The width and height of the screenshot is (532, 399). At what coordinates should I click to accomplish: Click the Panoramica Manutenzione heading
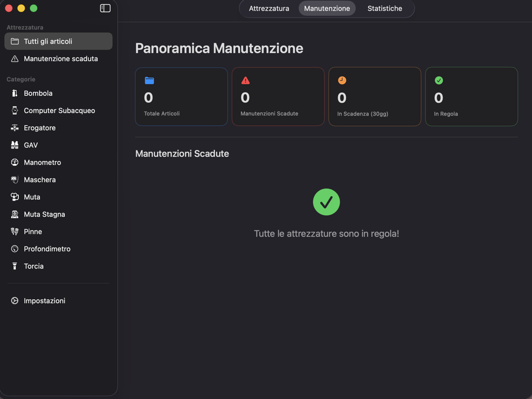click(x=219, y=48)
